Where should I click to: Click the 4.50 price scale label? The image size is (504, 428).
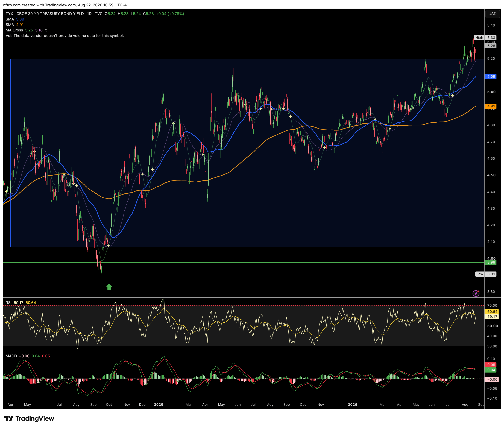(491, 175)
